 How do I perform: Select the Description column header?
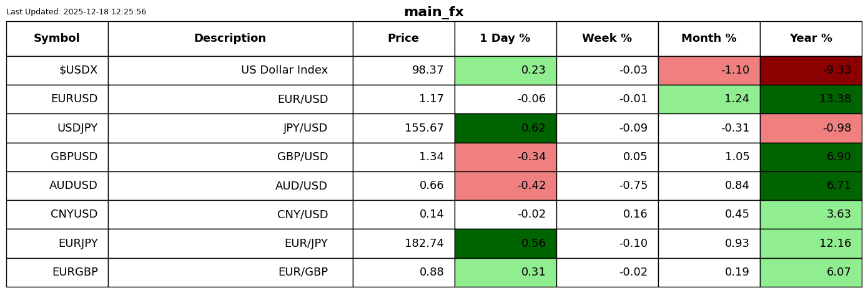pyautogui.click(x=230, y=39)
